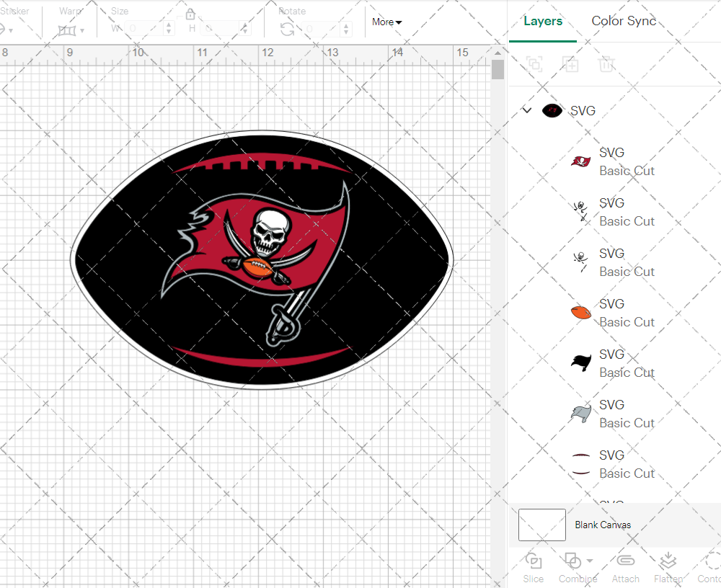Open the More dropdown menu
This screenshot has width=721, height=588.
click(x=387, y=22)
